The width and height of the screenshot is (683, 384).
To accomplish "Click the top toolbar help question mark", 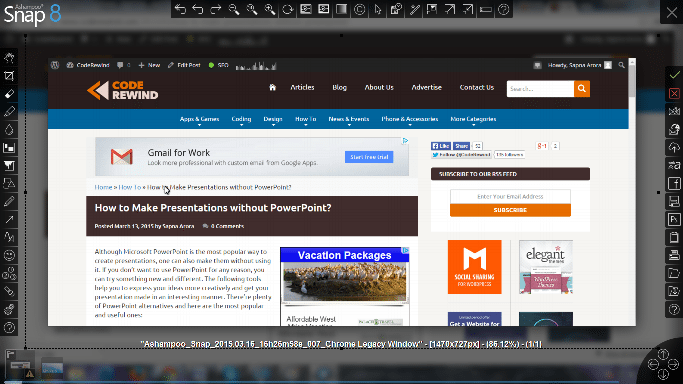I will tap(504, 9).
